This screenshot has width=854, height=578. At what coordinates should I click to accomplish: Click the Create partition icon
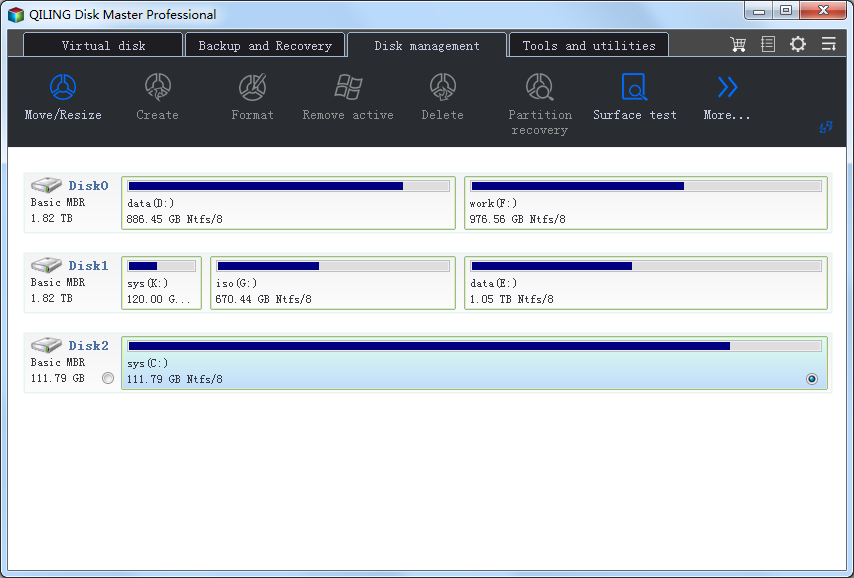tap(158, 87)
